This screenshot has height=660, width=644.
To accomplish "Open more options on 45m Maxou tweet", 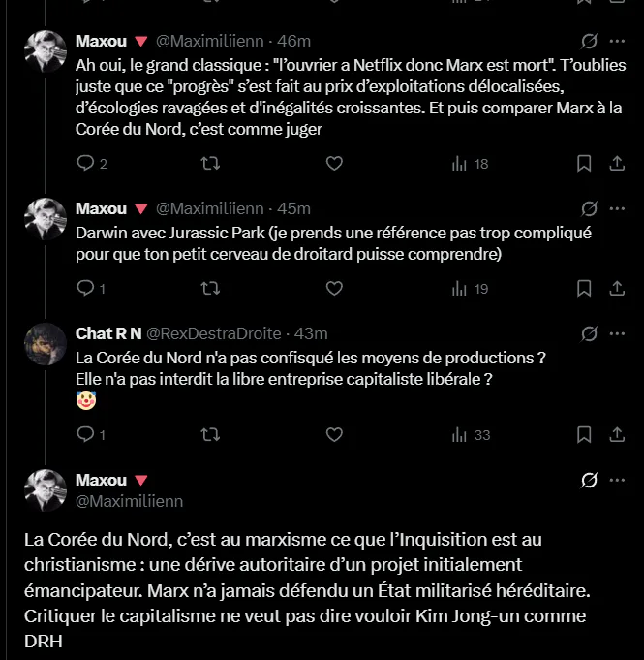I will click(617, 208).
